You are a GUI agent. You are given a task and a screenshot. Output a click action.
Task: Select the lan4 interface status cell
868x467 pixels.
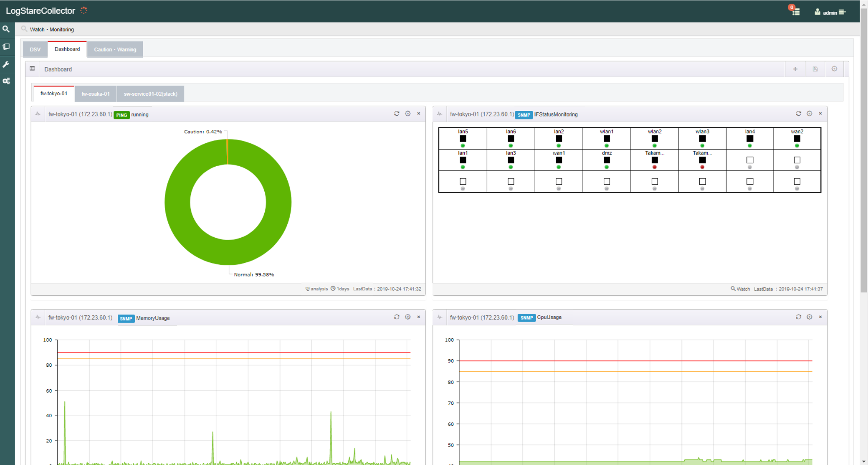750,138
